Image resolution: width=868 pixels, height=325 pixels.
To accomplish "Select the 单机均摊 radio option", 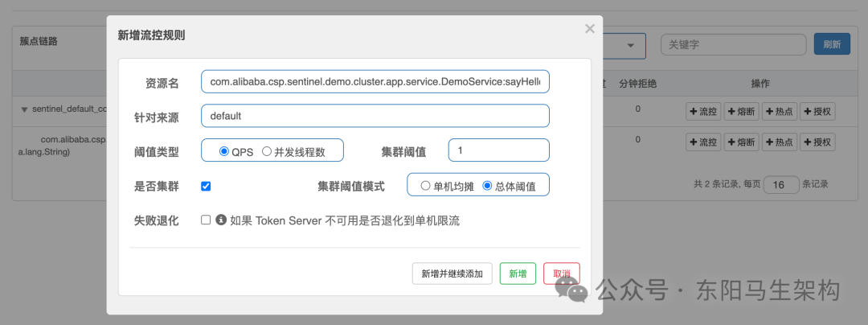I will tap(425, 186).
